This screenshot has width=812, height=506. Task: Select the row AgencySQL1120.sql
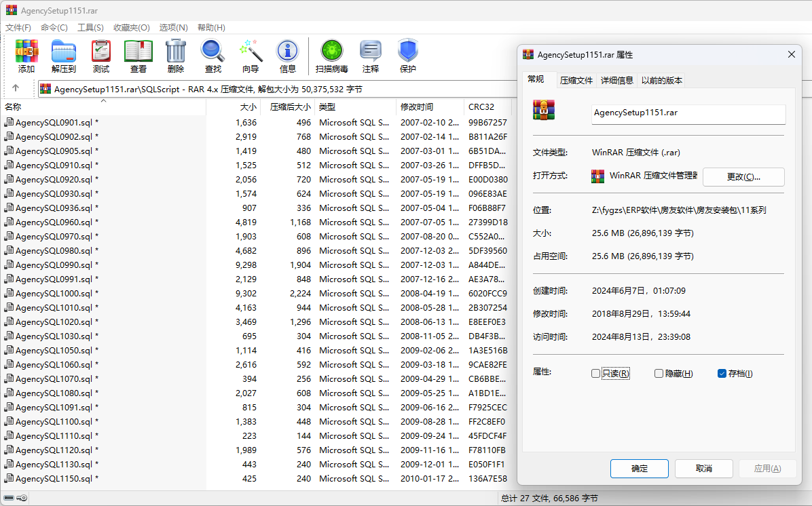258,450
